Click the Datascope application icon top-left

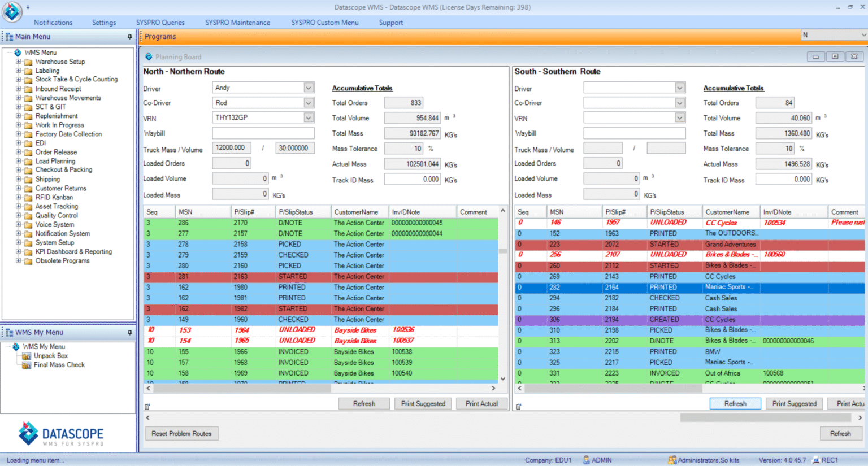coord(12,12)
